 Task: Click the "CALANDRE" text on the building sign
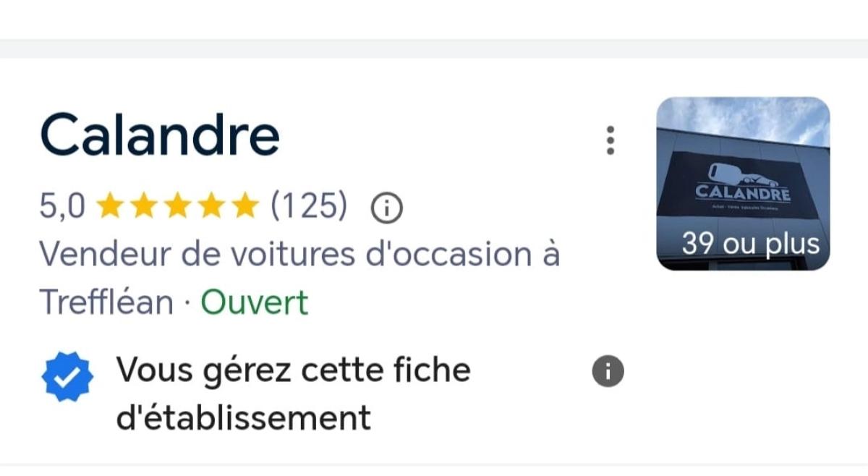click(743, 193)
